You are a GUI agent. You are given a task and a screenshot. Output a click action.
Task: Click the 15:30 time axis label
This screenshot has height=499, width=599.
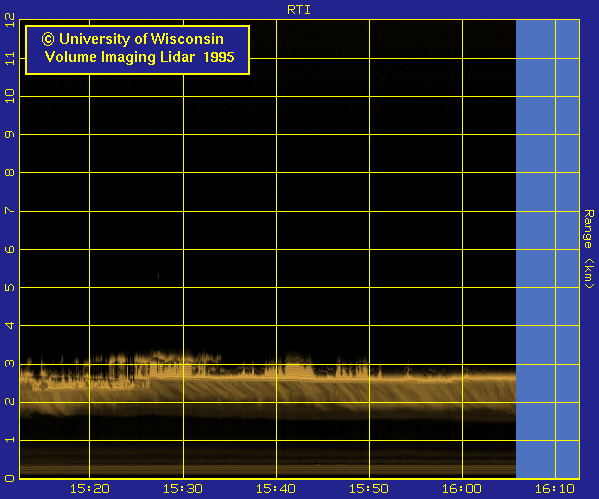tap(183, 489)
